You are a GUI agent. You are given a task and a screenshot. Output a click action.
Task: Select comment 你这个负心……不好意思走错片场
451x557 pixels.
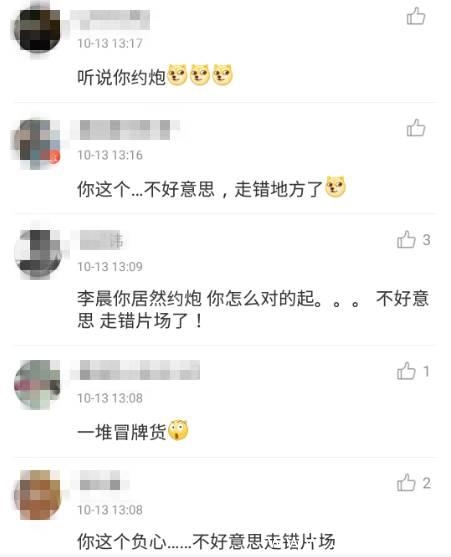206,541
